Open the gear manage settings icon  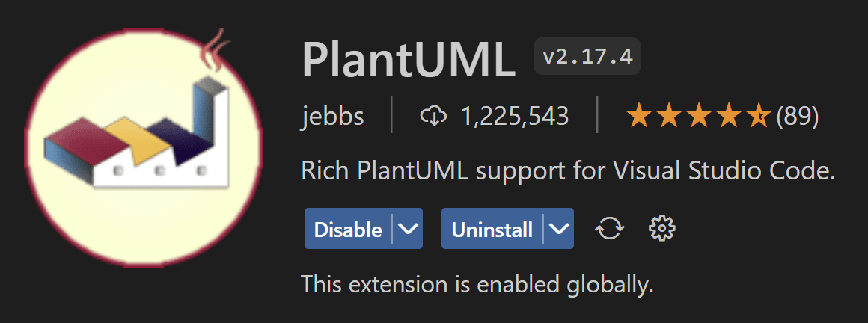[x=661, y=229]
